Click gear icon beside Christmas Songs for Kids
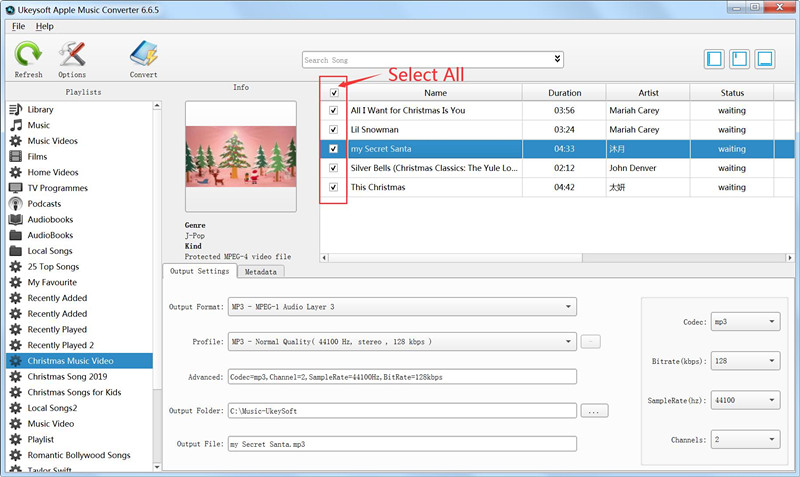The width and height of the screenshot is (800, 477). [x=16, y=392]
